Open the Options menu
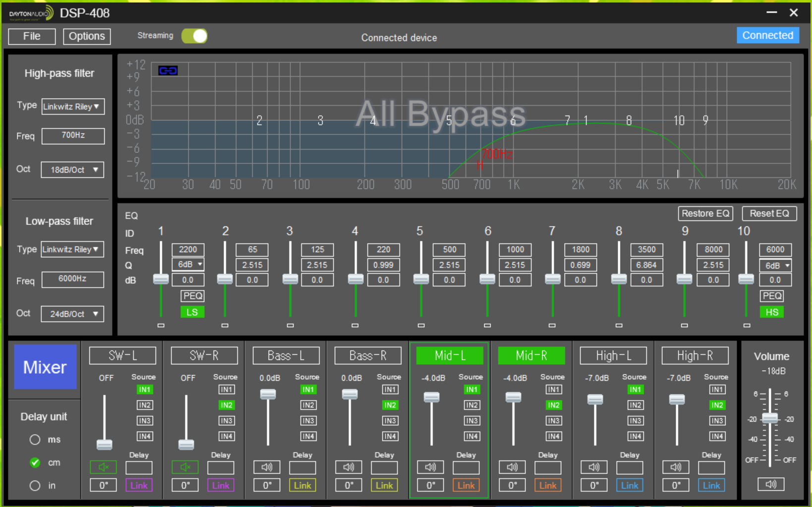The width and height of the screenshot is (812, 507). [87, 36]
